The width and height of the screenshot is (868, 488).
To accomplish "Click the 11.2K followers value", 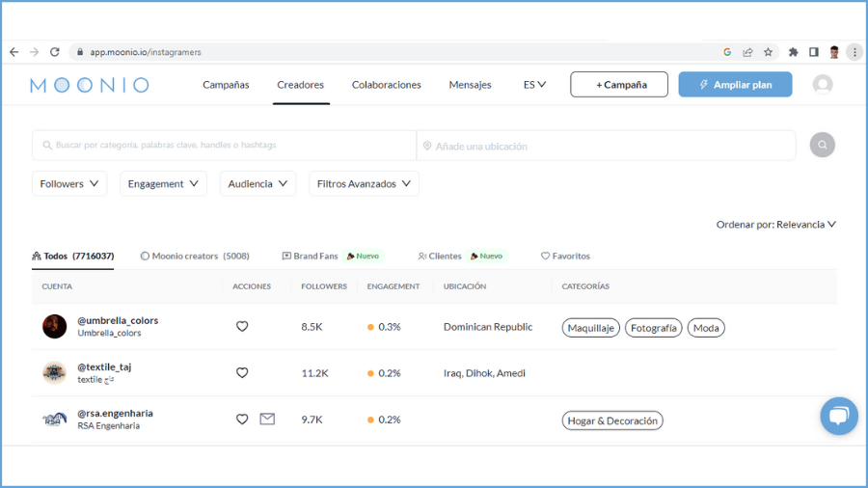I will coord(315,373).
